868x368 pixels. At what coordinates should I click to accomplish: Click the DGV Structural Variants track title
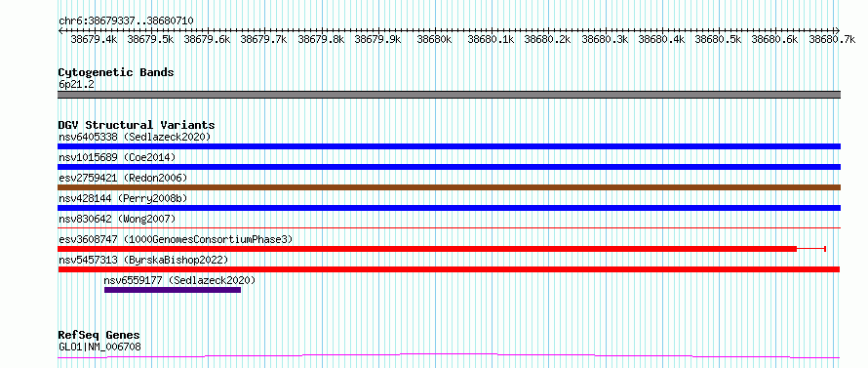[x=137, y=125]
